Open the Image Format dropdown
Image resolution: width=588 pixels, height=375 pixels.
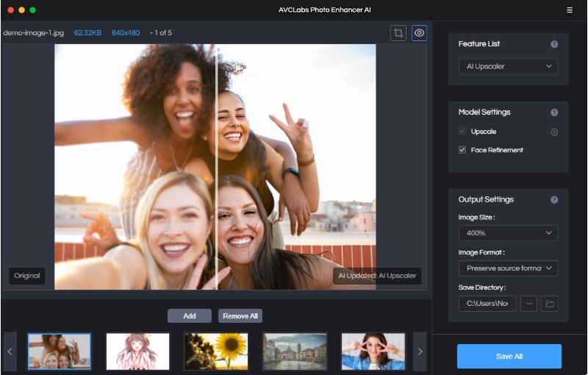pos(508,268)
